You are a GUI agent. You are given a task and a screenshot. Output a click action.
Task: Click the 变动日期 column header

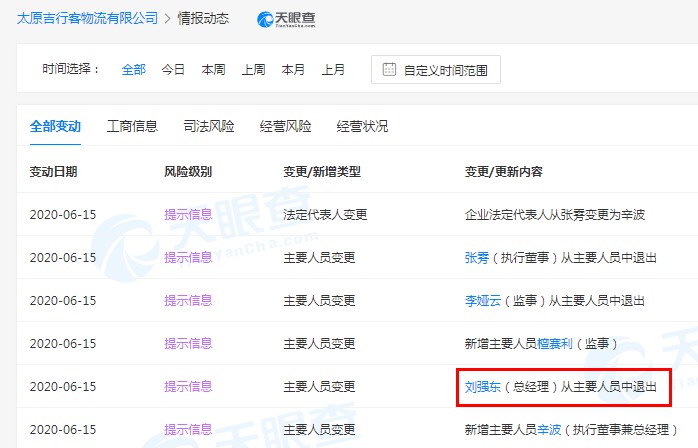[53, 171]
